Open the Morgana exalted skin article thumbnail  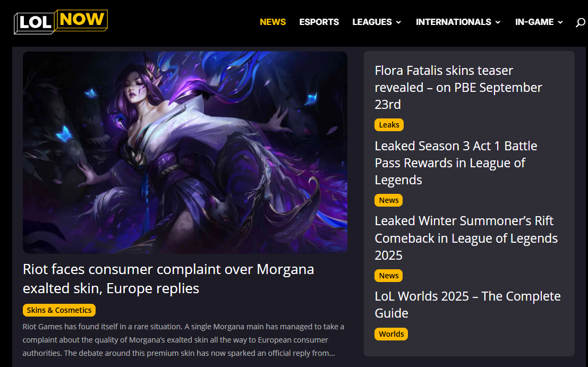(x=185, y=152)
